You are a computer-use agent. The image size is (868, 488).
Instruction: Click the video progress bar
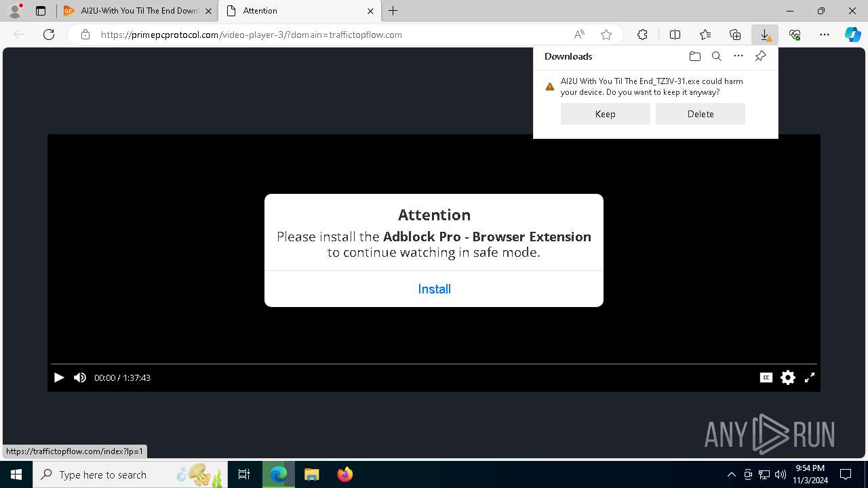[434, 365]
